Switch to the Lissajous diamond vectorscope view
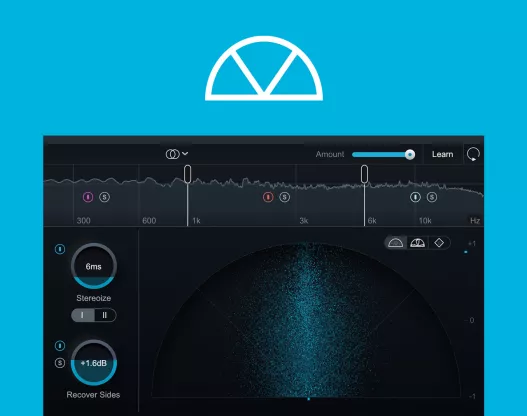The width and height of the screenshot is (527, 416). point(439,243)
